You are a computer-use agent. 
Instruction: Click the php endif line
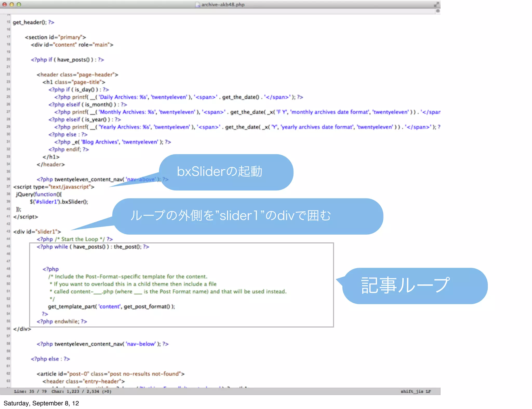(x=68, y=149)
